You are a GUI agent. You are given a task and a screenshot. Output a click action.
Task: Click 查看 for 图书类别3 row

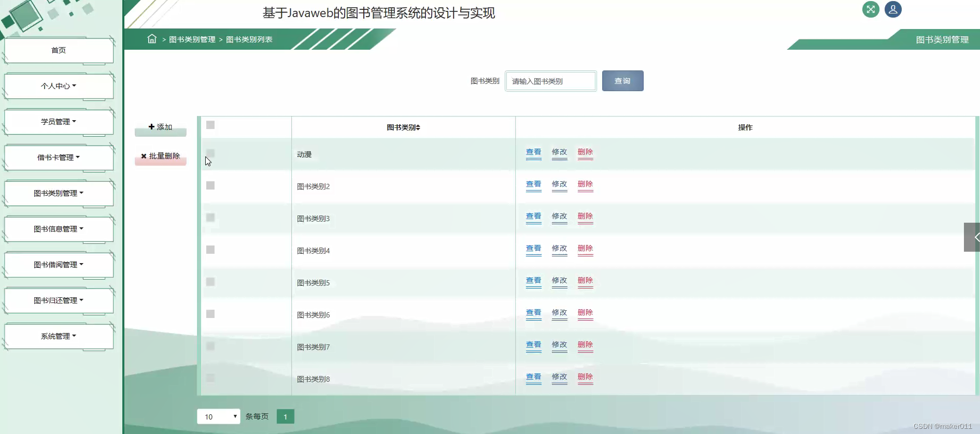(x=533, y=216)
